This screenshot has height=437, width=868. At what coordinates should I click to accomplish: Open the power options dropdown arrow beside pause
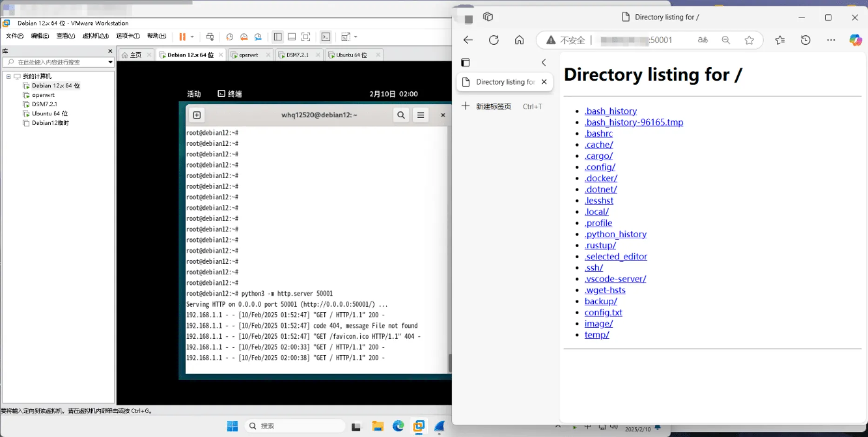pos(192,37)
